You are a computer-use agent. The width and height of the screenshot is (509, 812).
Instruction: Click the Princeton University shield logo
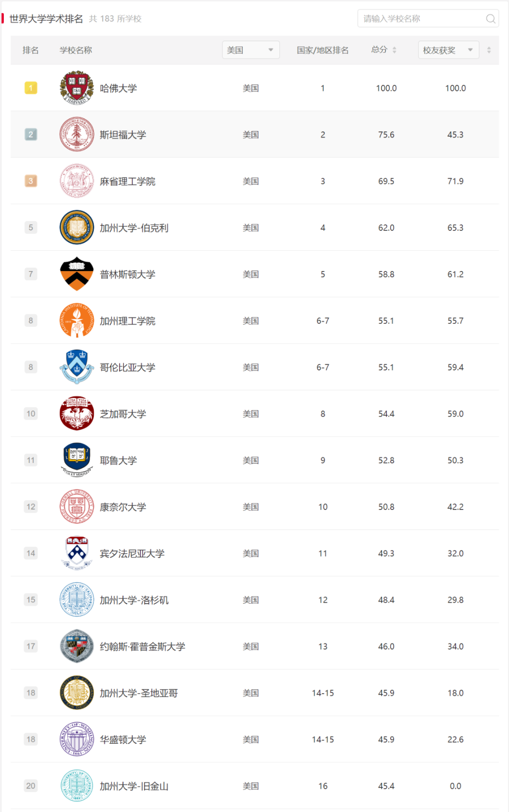click(x=77, y=274)
